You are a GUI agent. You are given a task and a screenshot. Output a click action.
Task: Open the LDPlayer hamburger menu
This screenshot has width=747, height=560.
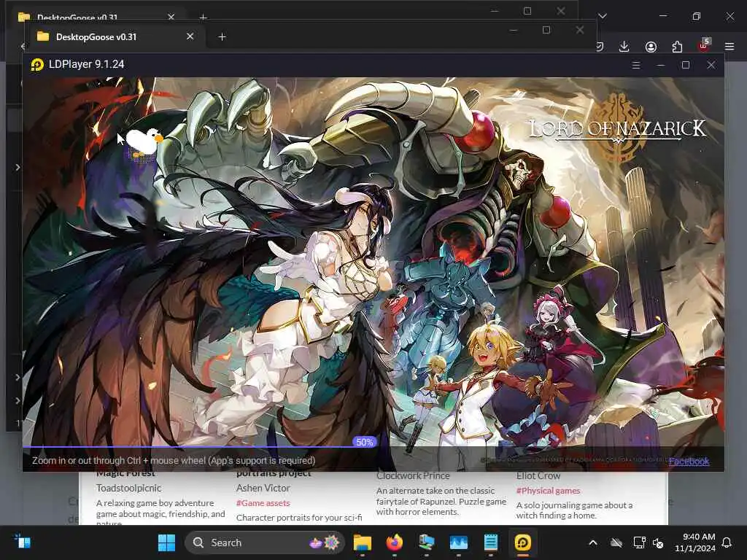(x=636, y=65)
